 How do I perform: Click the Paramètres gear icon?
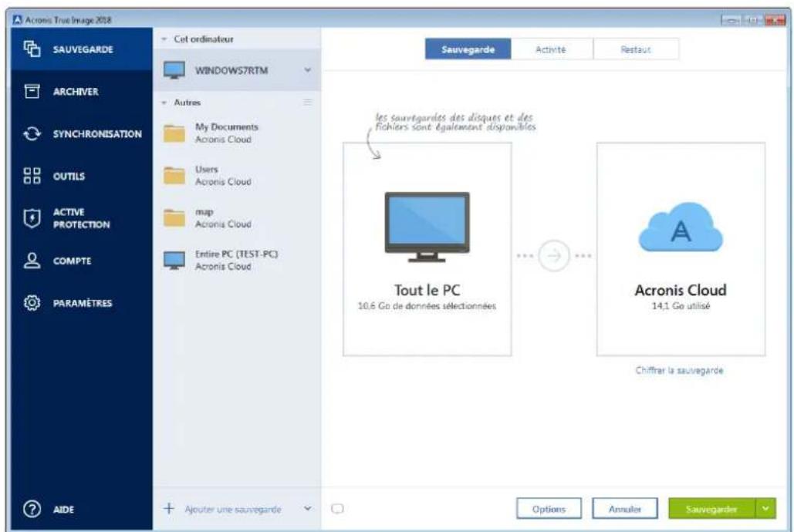click(32, 303)
